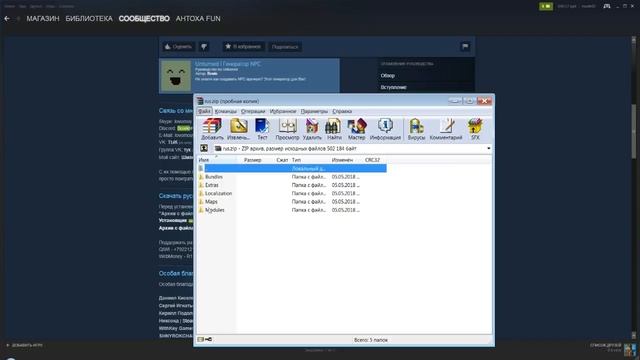Image resolution: width=640 pixels, height=360 pixels.
Task: Expand the archive path dropdown arrow
Action: 489,149
